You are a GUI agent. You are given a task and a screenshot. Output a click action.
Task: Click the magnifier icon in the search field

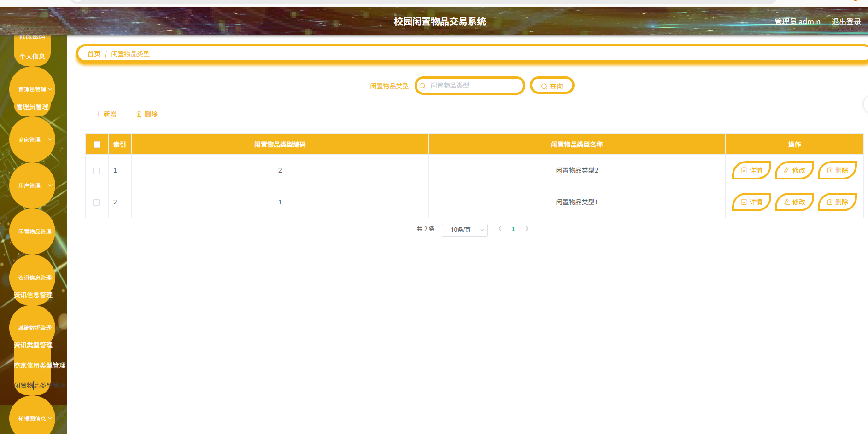(x=422, y=86)
